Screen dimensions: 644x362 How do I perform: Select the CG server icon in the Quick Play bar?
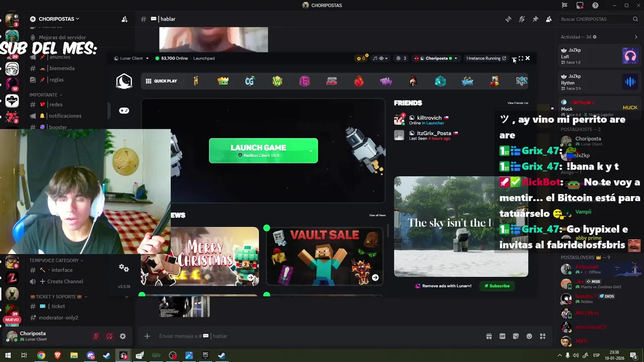pyautogui.click(x=250, y=81)
